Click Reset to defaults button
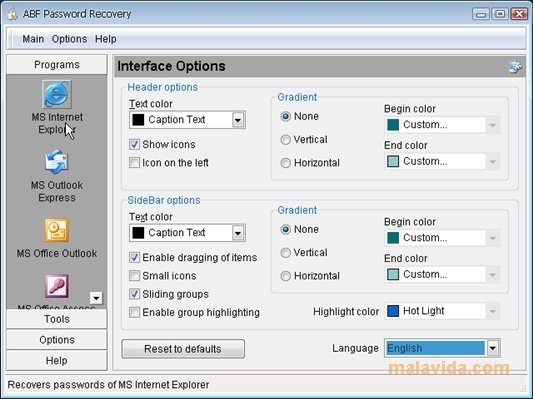Viewport: 533px width, 399px height. [x=183, y=349]
